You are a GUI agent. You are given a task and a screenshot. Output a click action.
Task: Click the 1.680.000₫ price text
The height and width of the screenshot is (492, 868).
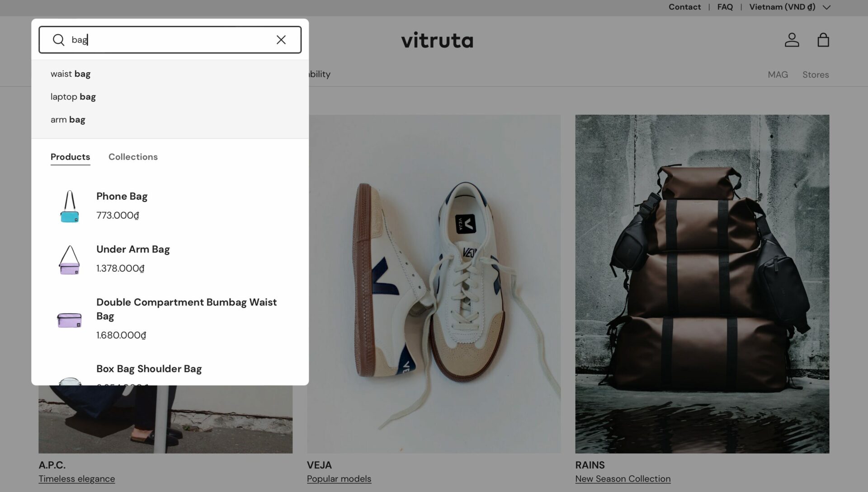tap(121, 335)
